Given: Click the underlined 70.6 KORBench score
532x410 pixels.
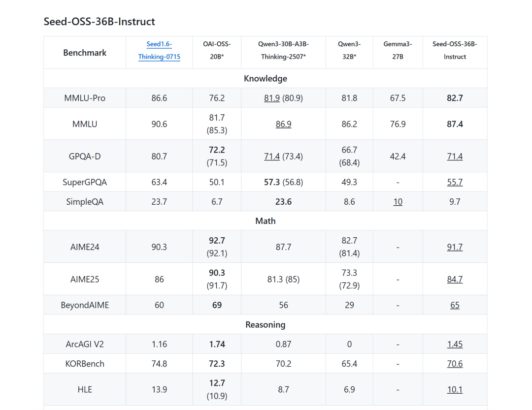Looking at the screenshot, I should (455, 364).
